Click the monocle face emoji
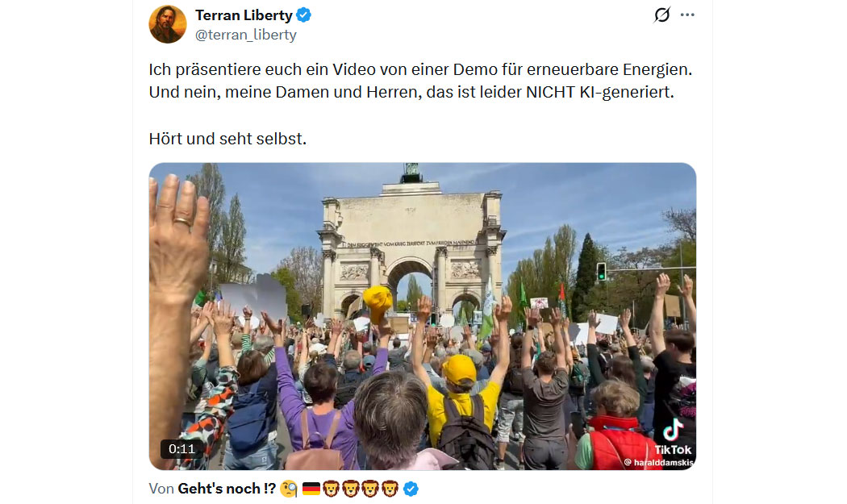Screen dimensions: 847x504 (289, 489)
